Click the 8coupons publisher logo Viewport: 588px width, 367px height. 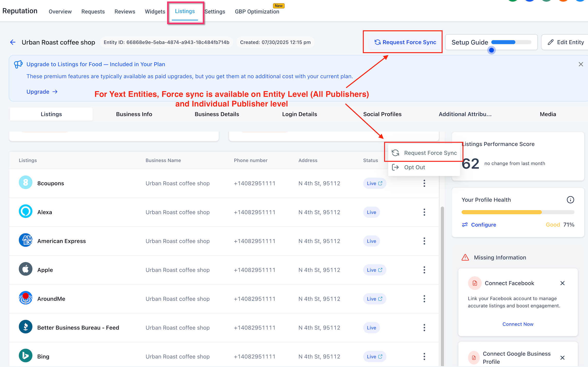tap(25, 183)
